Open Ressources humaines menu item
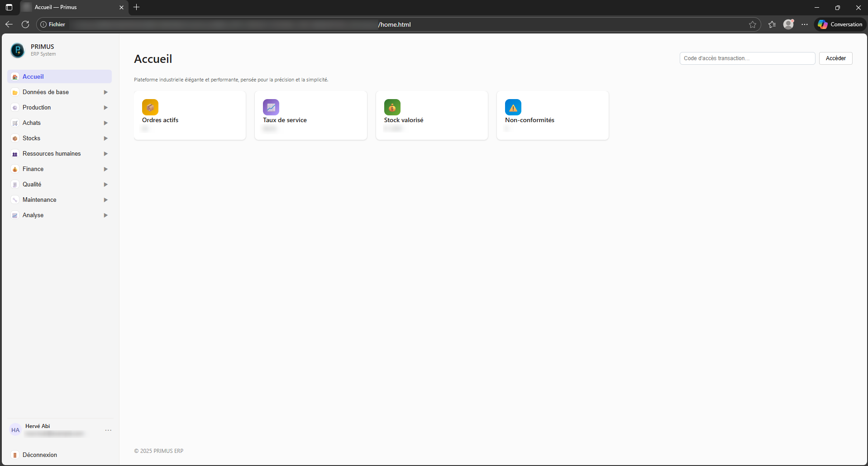This screenshot has width=868, height=466. [x=52, y=154]
